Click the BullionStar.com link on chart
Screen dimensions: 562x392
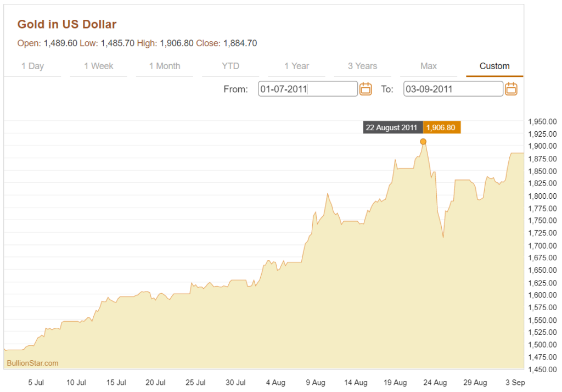(x=32, y=363)
